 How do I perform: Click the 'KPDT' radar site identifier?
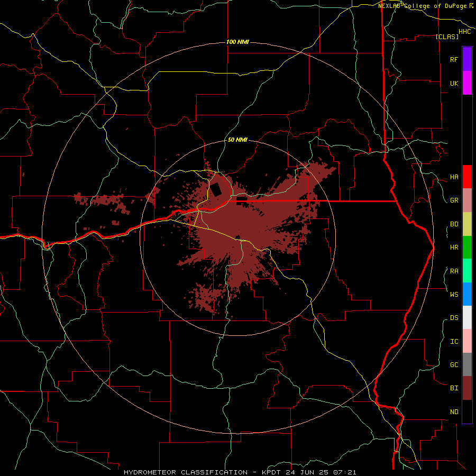(270, 472)
